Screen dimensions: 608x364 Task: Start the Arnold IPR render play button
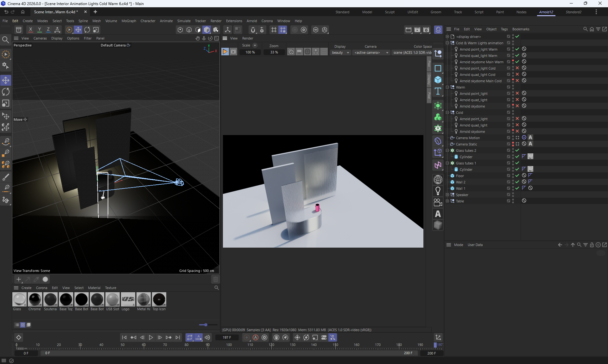225,52
